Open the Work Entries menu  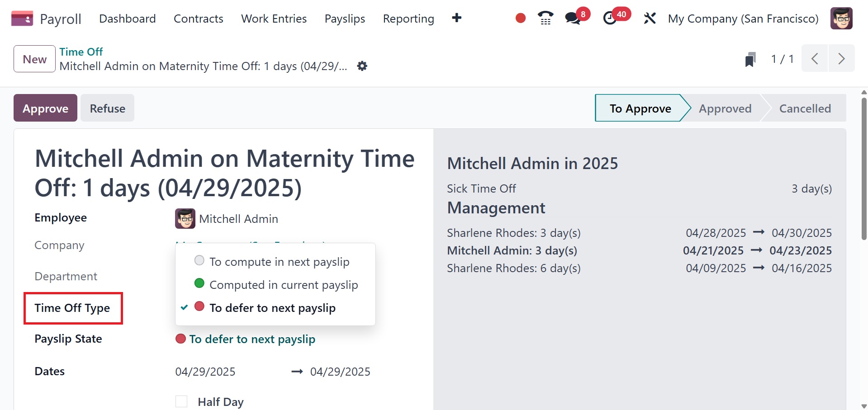tap(274, 19)
